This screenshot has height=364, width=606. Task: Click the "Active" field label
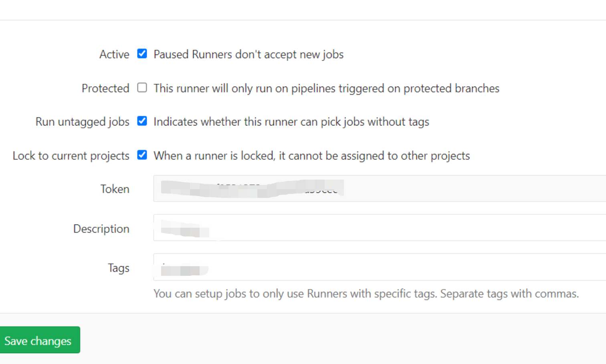click(x=114, y=54)
